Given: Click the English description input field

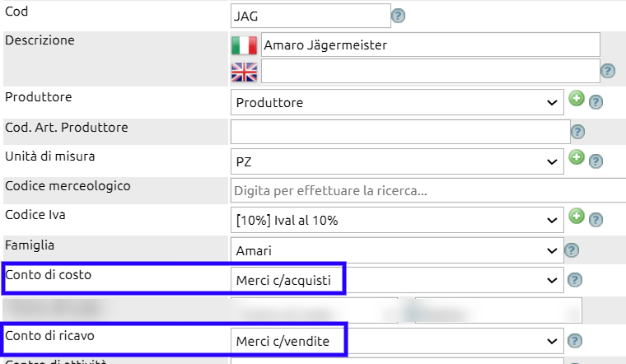Looking at the screenshot, I should point(430,72).
